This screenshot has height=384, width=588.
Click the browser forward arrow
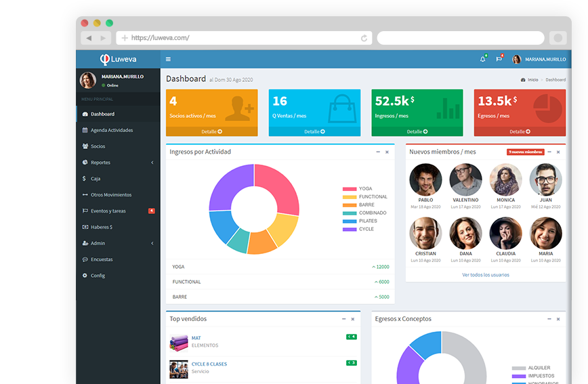tap(103, 38)
